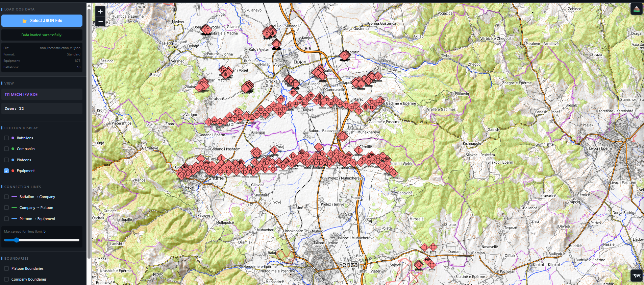Show Companies on the map
The height and width of the screenshot is (285, 644).
(6, 149)
